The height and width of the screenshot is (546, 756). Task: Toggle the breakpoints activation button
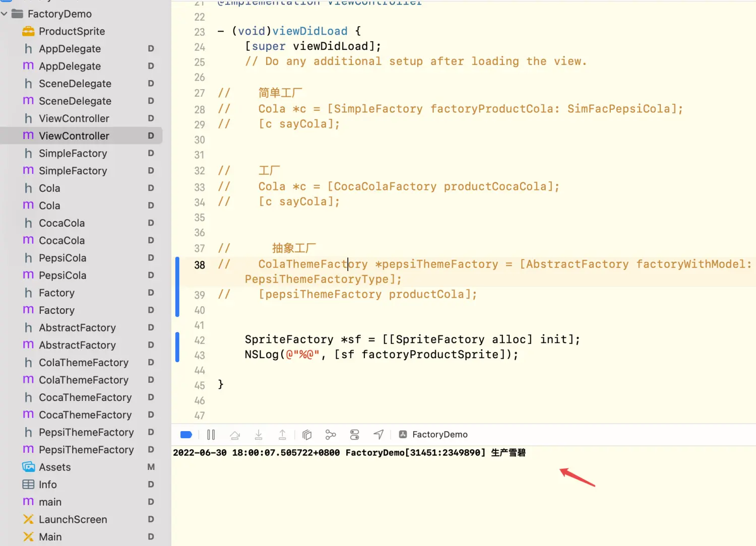point(186,435)
